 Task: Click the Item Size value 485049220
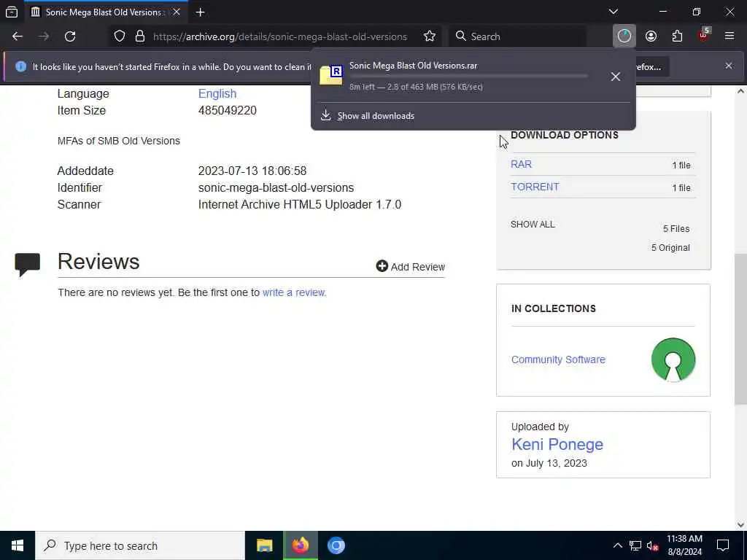228,111
